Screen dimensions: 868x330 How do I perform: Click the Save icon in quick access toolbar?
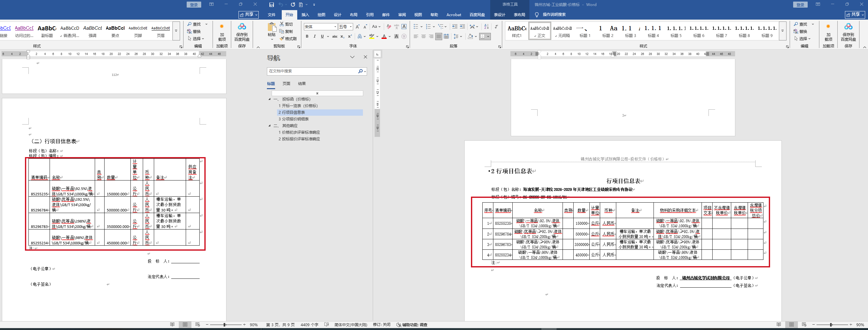coord(272,5)
